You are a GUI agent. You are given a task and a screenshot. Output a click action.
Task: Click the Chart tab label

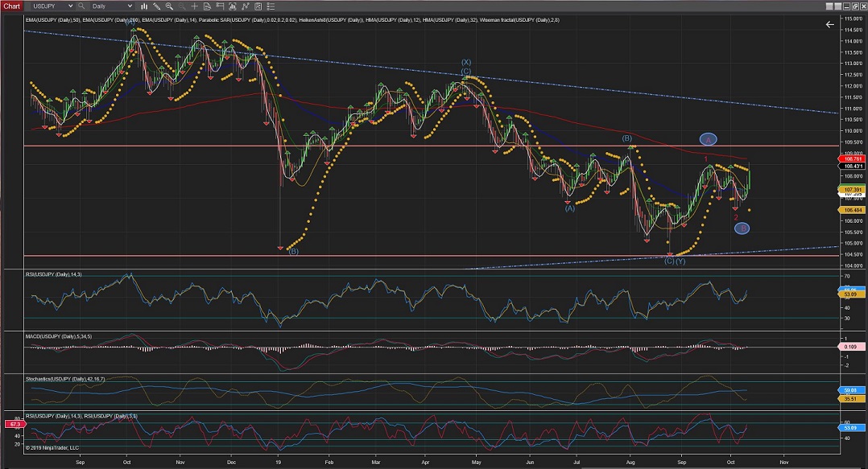coord(11,6)
